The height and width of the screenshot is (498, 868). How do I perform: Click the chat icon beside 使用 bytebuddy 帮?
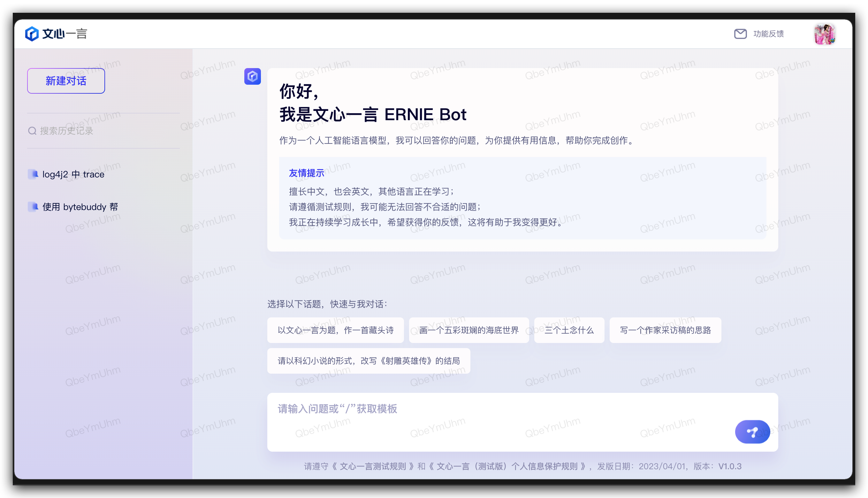click(33, 206)
